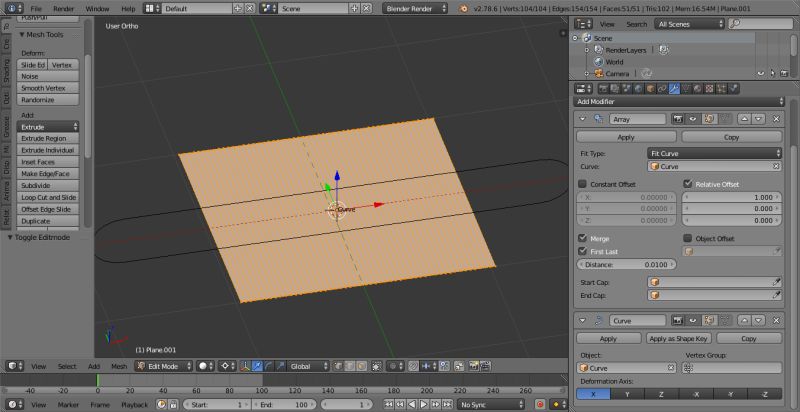Remove the Array modifier with X

776,119
